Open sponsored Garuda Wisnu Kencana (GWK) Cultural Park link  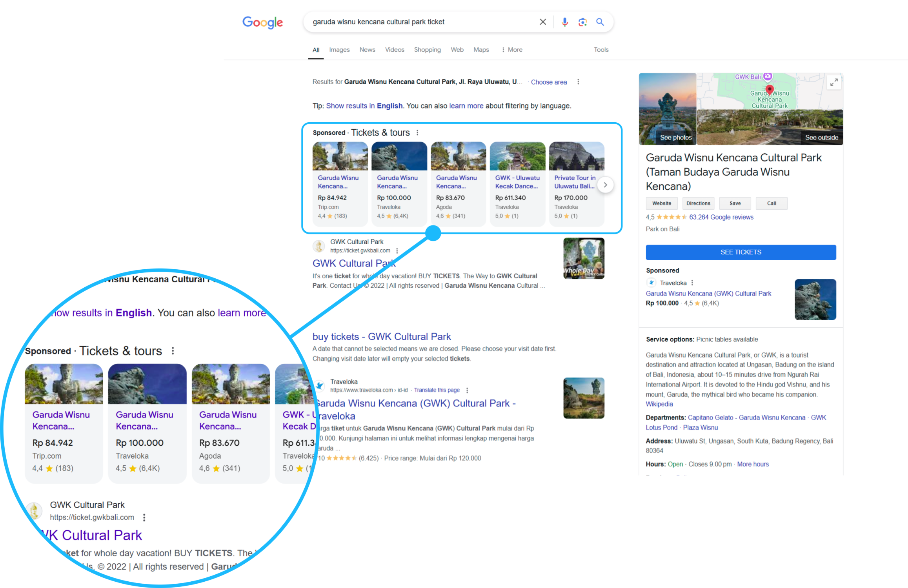(708, 293)
